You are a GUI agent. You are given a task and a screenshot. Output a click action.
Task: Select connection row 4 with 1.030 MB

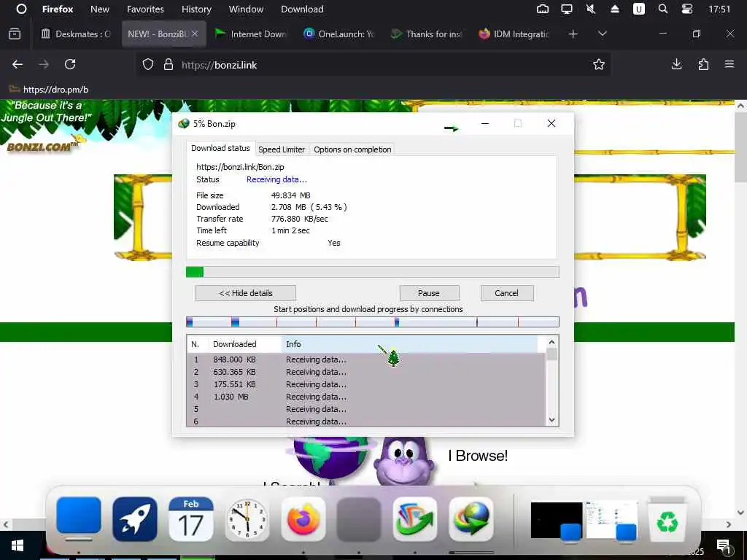(x=366, y=397)
